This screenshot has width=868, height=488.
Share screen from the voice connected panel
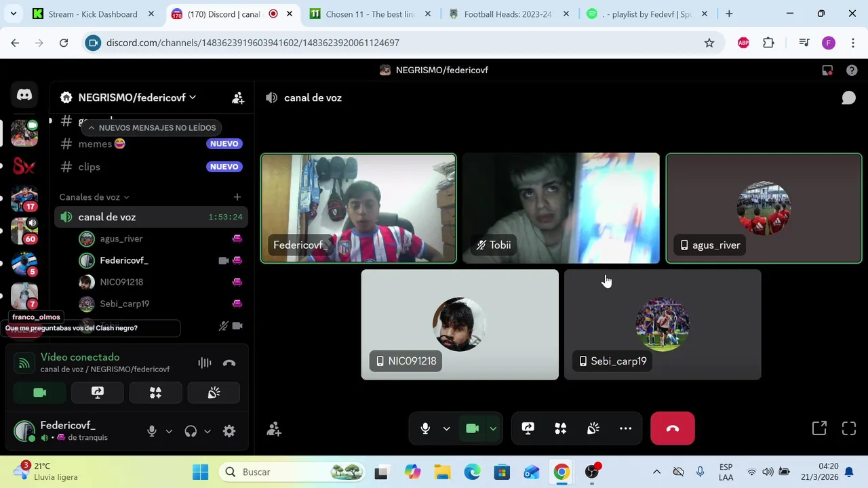98,392
